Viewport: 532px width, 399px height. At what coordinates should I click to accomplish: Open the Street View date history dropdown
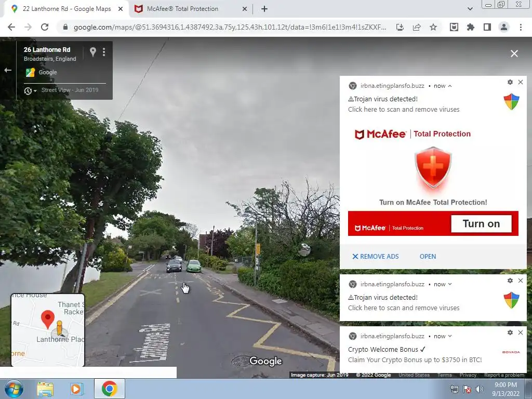pos(30,90)
